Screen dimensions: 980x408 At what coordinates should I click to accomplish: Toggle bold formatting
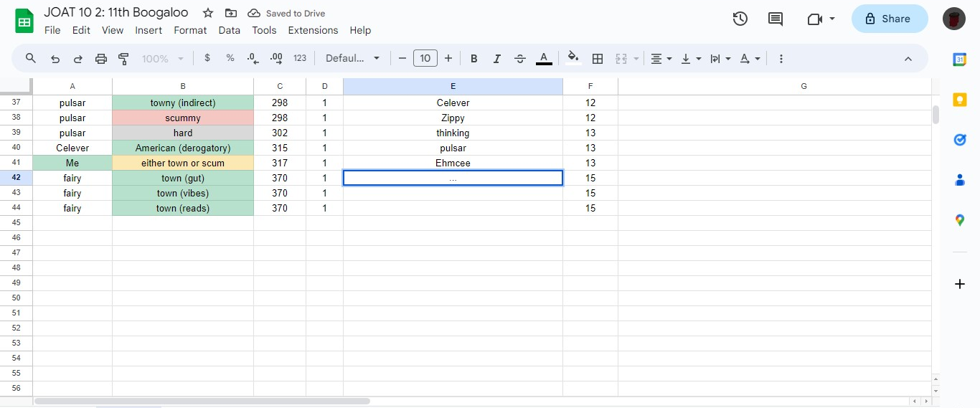473,59
